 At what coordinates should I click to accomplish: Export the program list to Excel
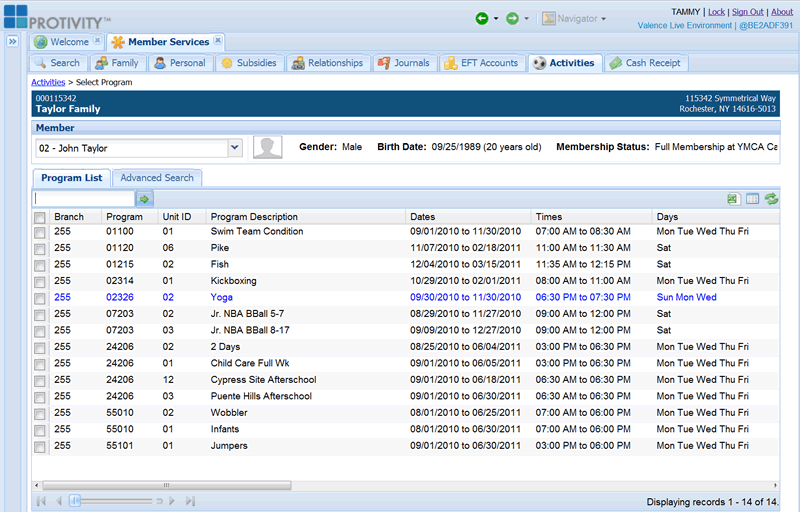pos(733,199)
